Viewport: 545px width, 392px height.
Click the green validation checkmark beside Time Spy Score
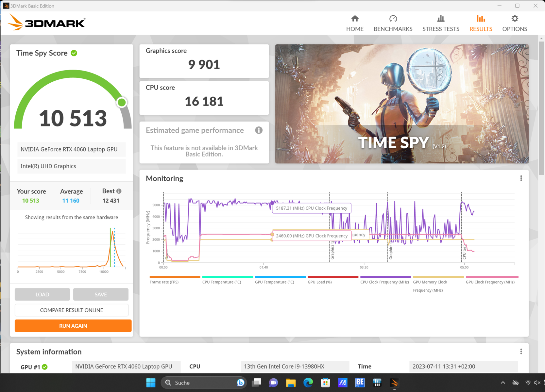click(x=74, y=53)
